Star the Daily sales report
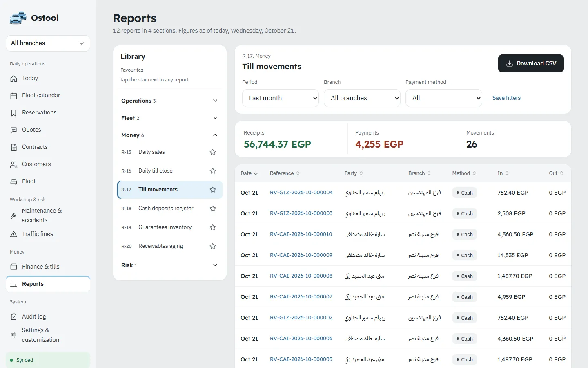Viewport: 588px width, 368px height. [213, 152]
